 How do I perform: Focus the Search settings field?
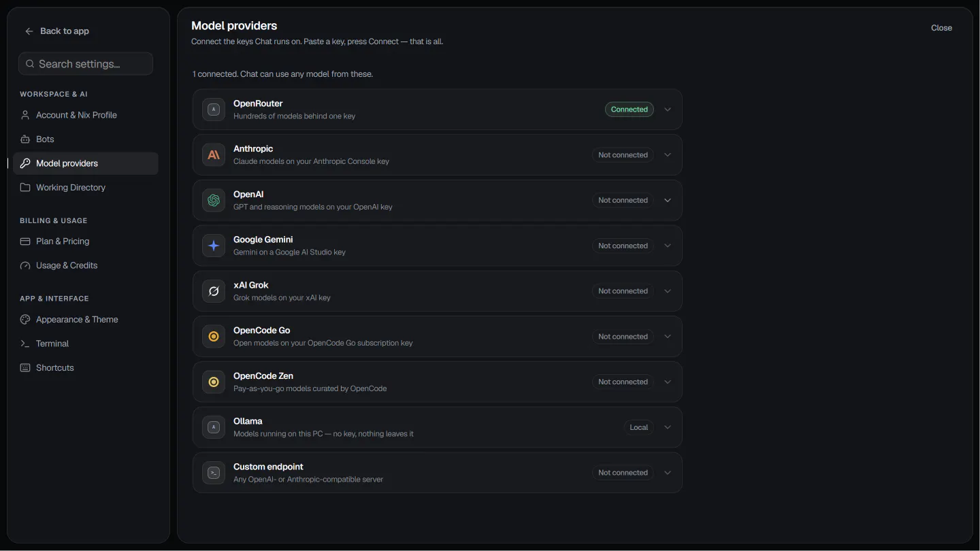pyautogui.click(x=86, y=64)
